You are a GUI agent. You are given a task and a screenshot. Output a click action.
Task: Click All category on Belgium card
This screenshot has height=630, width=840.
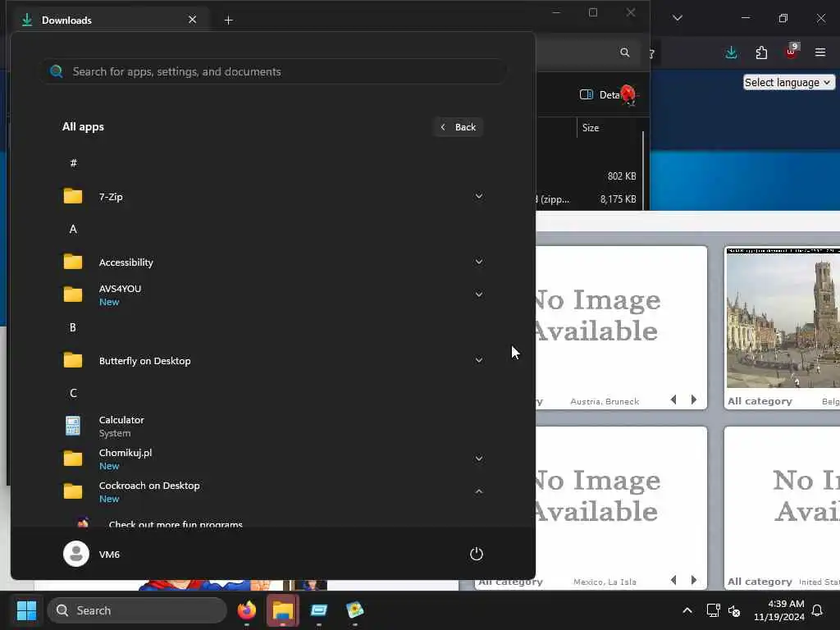(760, 401)
